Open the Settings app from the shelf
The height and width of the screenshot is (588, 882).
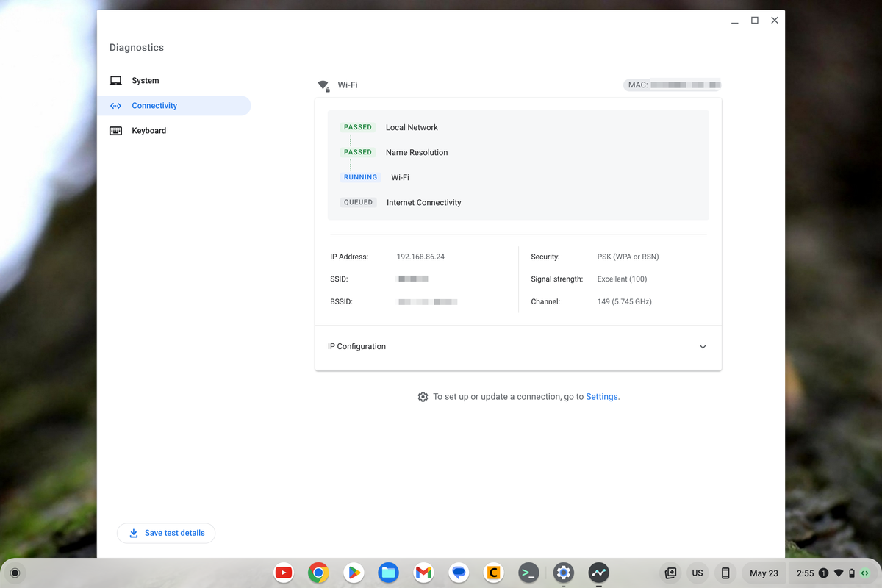coord(563,573)
